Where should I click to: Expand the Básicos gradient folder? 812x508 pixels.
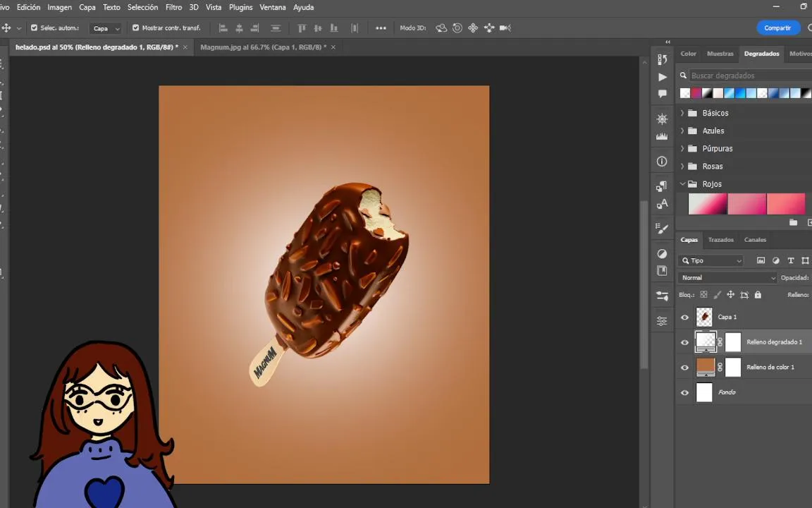682,113
